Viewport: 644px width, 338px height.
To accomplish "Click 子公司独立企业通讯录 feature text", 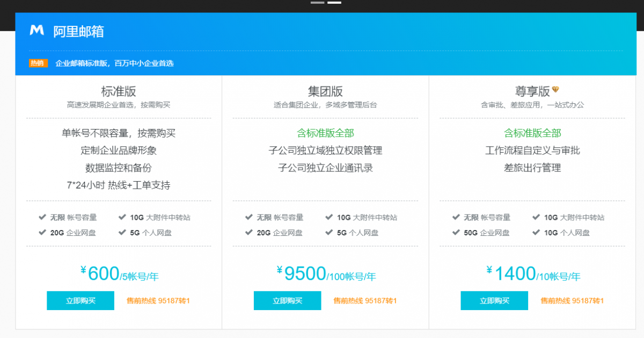I will pyautogui.click(x=325, y=168).
